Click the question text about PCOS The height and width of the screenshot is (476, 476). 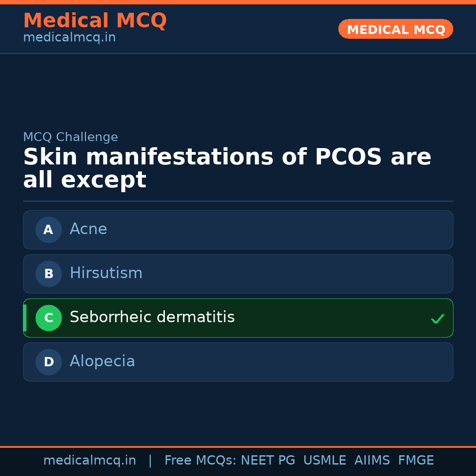(x=227, y=168)
